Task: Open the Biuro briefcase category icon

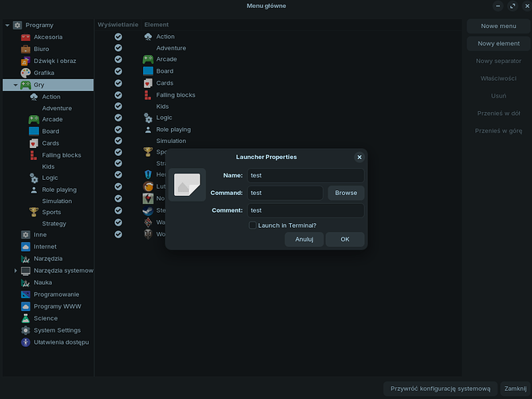Action: (x=26, y=49)
